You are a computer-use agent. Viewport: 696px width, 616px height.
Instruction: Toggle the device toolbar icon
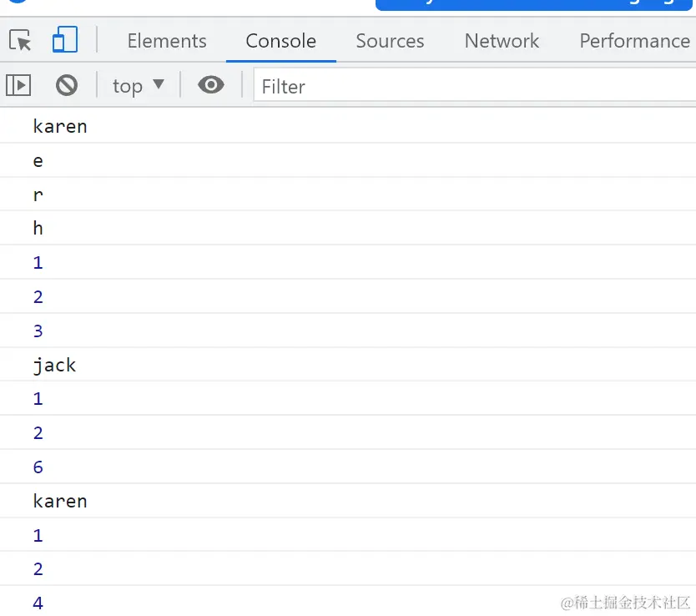(x=65, y=39)
